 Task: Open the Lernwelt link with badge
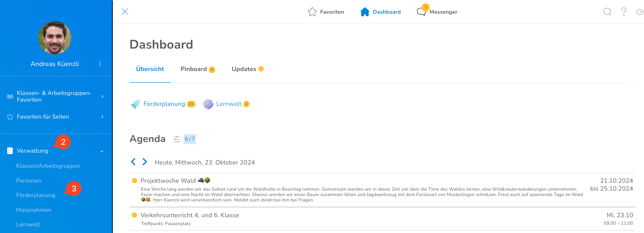[228, 104]
